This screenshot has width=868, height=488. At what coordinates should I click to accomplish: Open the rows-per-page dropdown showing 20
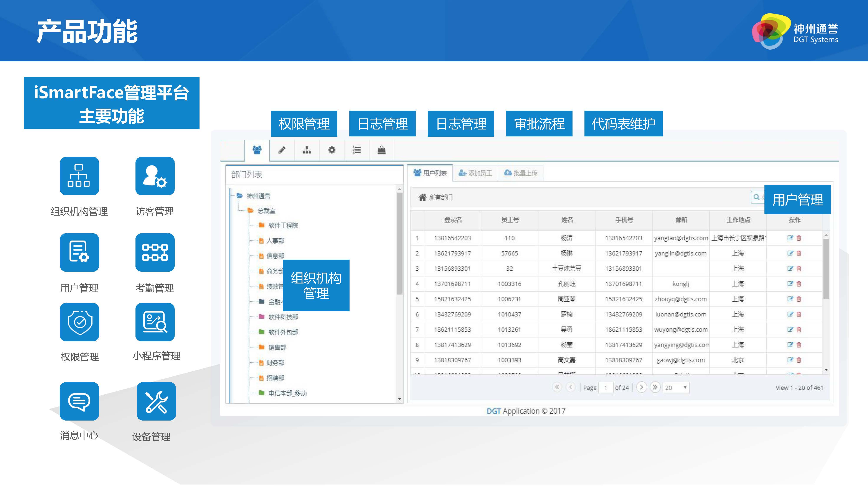676,388
